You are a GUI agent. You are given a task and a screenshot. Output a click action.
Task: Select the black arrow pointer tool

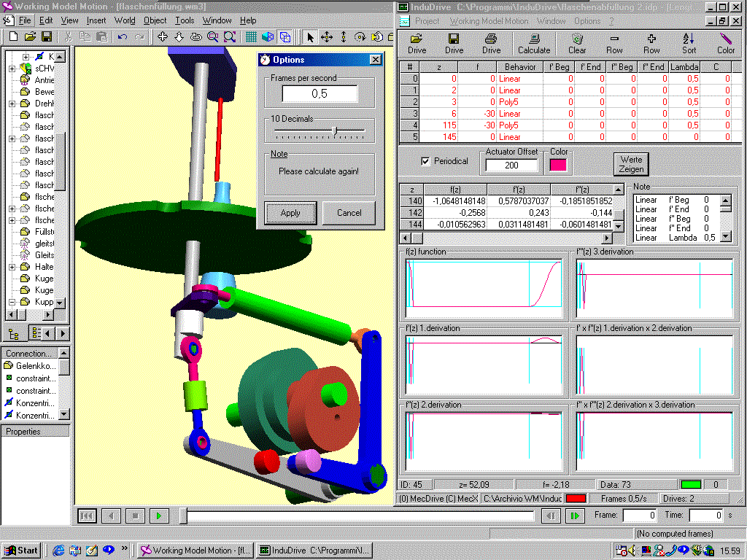click(x=310, y=36)
